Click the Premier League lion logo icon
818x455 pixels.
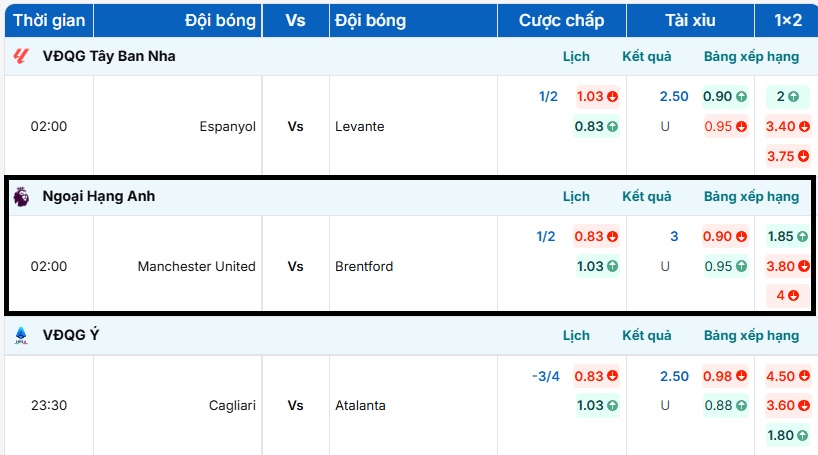pyautogui.click(x=21, y=197)
